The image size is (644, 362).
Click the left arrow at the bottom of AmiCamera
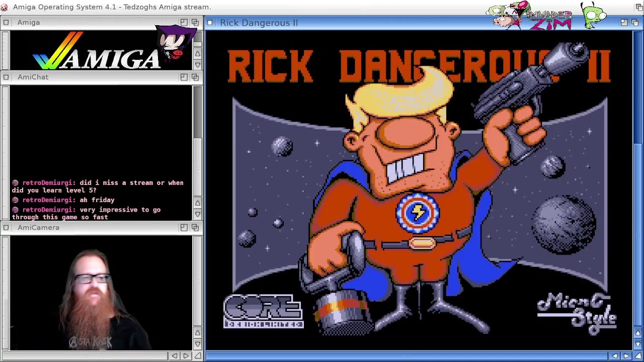pos(175,356)
